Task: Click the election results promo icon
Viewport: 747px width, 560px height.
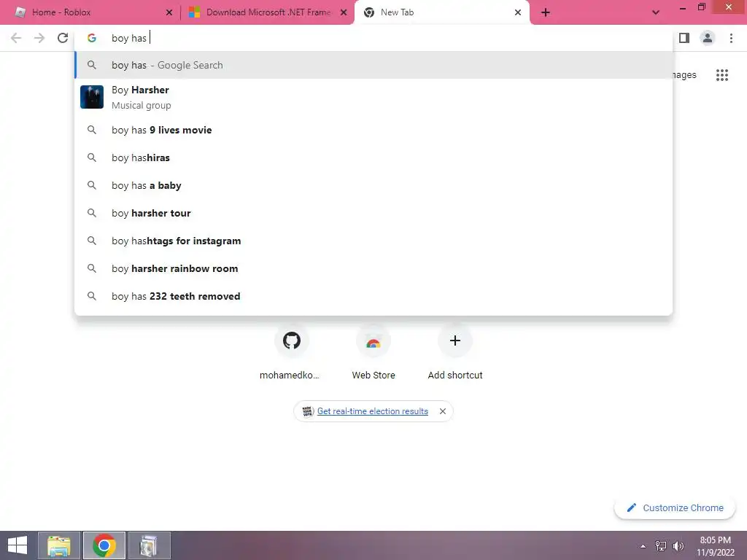Action: [308, 411]
